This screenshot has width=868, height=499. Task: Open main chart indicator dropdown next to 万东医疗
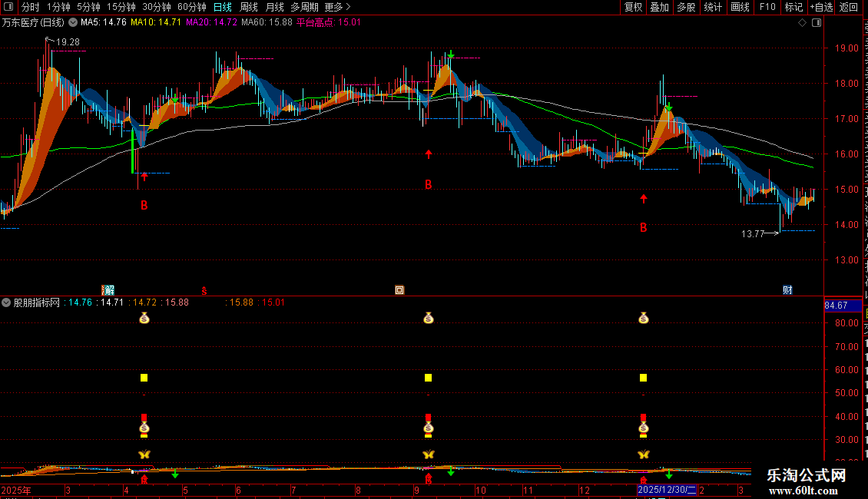tap(73, 23)
